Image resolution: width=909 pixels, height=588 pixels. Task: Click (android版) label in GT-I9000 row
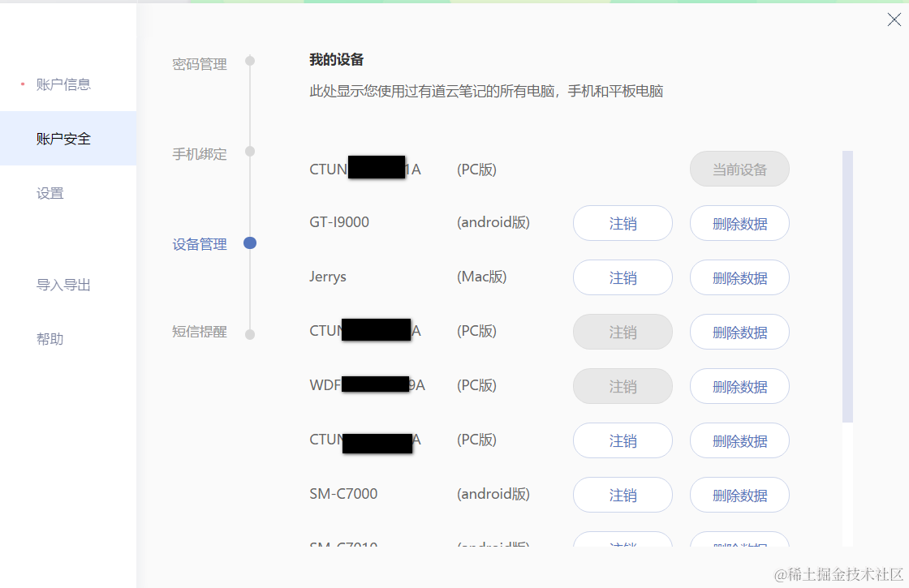coord(493,222)
